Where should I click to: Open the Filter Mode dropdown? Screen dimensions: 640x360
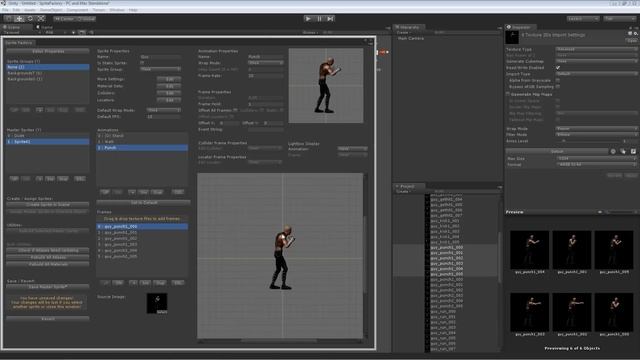[596, 134]
